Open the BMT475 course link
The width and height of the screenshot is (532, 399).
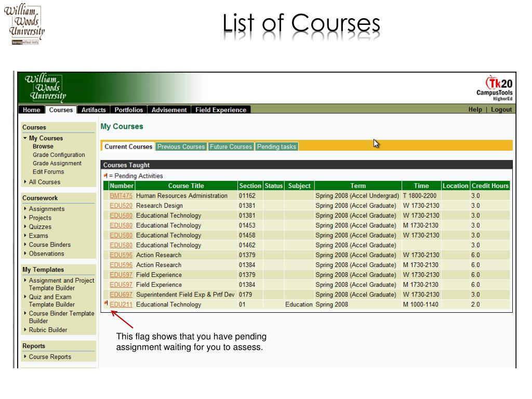click(x=121, y=196)
